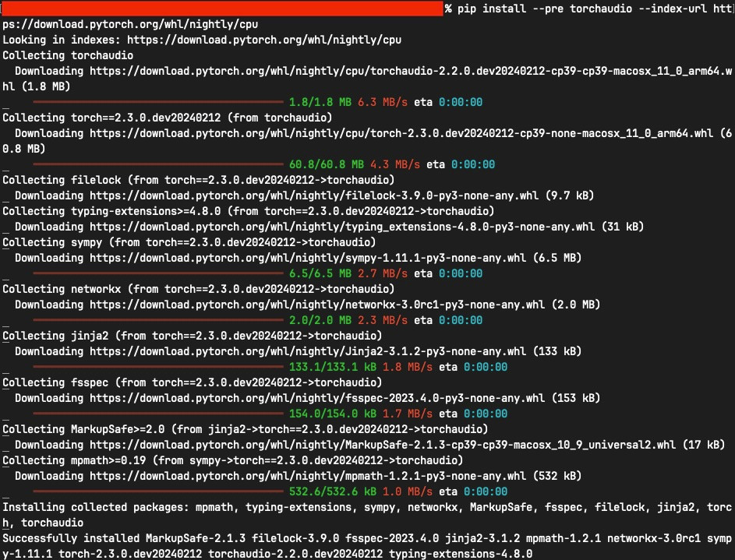
Task: Click 'torchaudio-2.2.0.dev20240212' in the success line
Action: pos(295,554)
